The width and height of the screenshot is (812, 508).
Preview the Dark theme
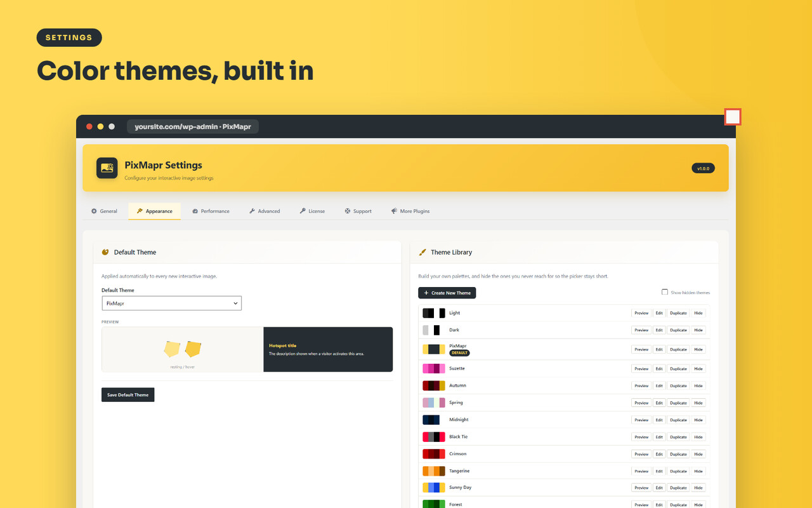coord(641,330)
